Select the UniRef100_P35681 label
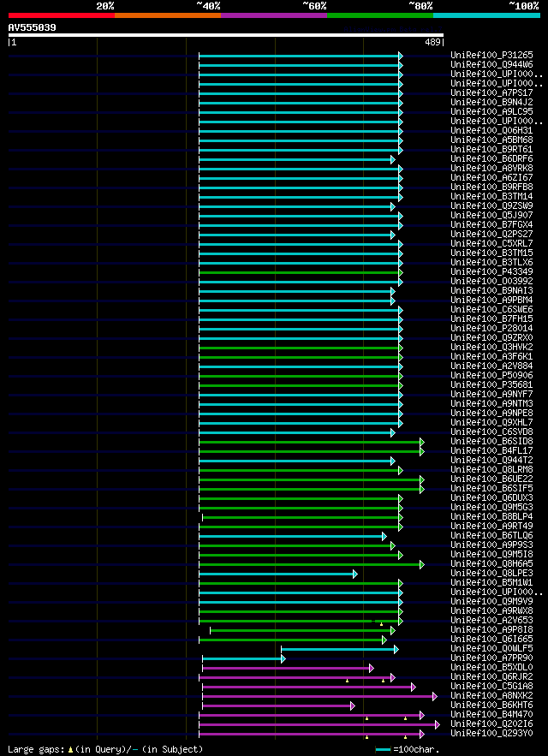 pos(491,384)
